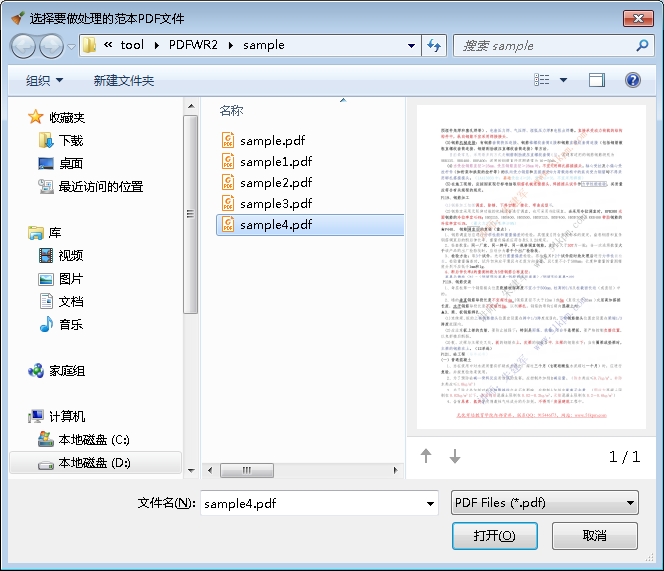Viewport: 664px width, 571px height.
Task: Go to previous preview page up arrow
Action: coord(426,456)
